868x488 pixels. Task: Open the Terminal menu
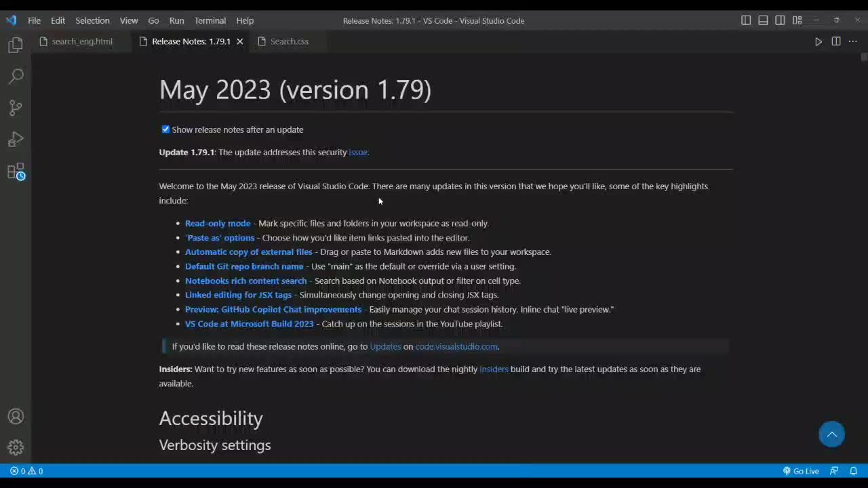(x=210, y=20)
